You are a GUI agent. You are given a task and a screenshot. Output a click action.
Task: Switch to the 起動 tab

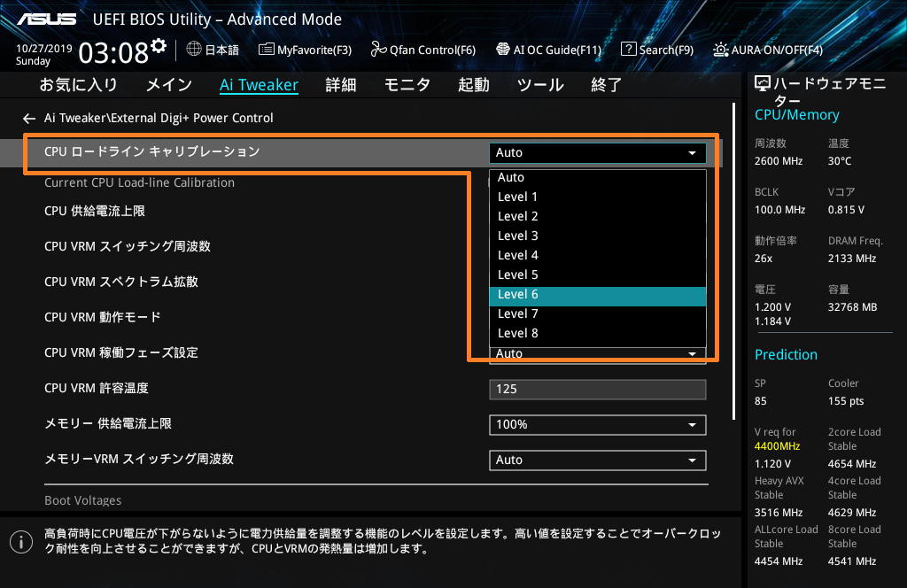(474, 85)
